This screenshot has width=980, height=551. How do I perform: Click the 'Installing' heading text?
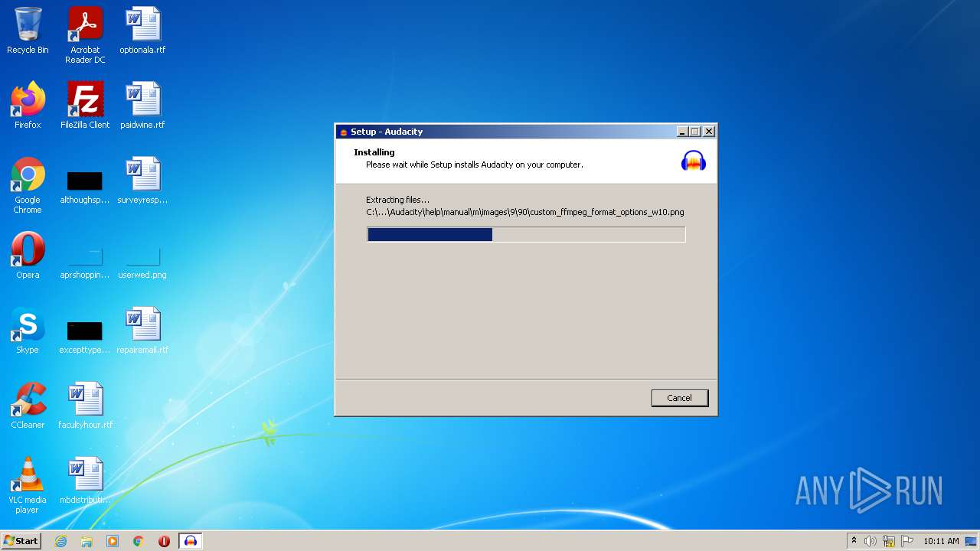click(374, 152)
